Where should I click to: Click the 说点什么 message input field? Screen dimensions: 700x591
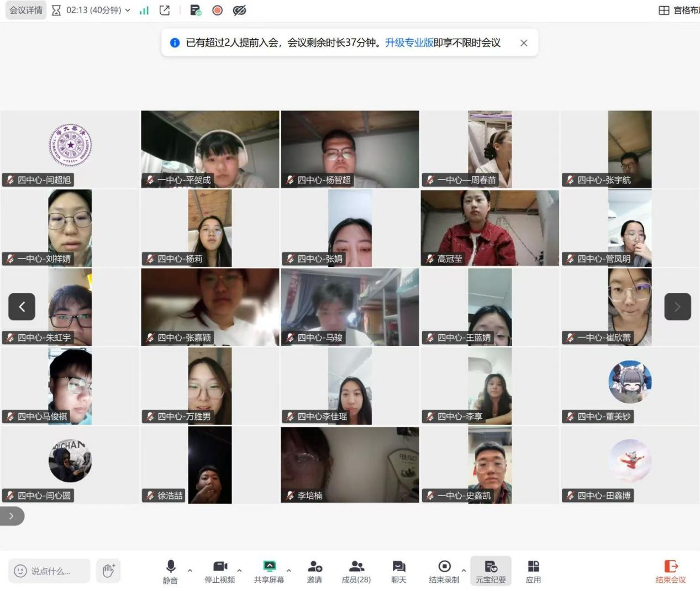49,571
